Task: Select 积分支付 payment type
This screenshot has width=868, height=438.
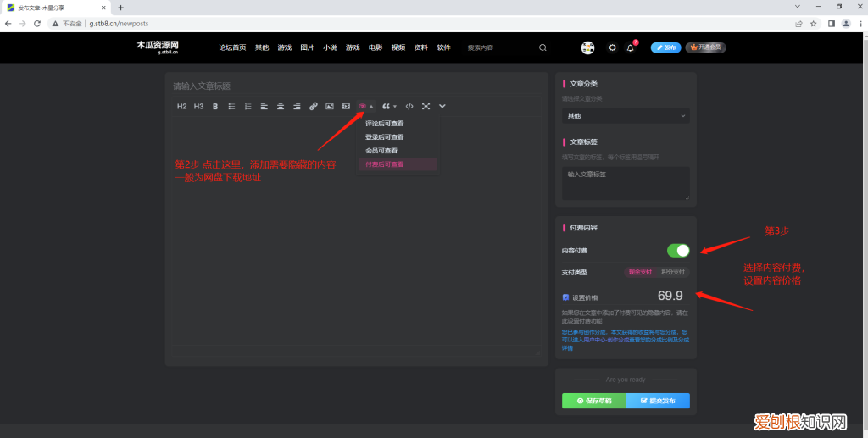Action: tap(674, 272)
